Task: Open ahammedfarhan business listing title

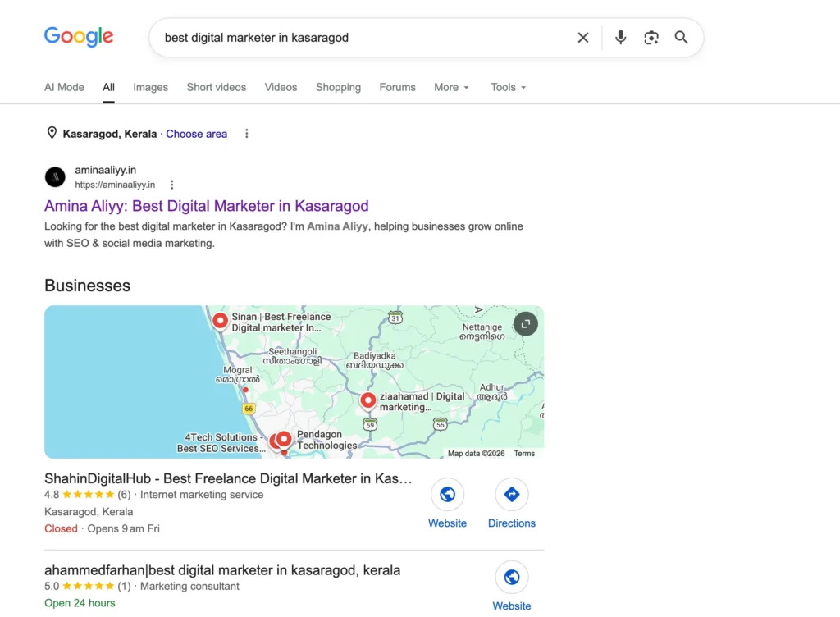Action: coord(222,570)
